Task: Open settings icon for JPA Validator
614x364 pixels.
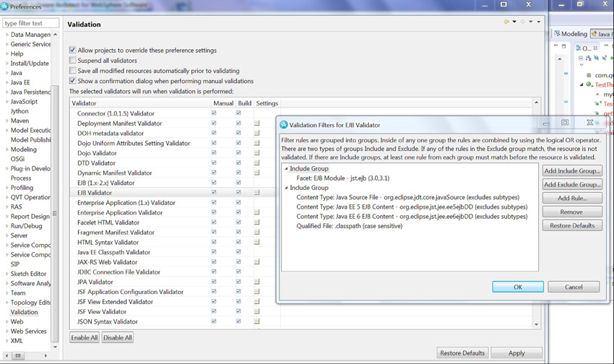Action: point(257,282)
